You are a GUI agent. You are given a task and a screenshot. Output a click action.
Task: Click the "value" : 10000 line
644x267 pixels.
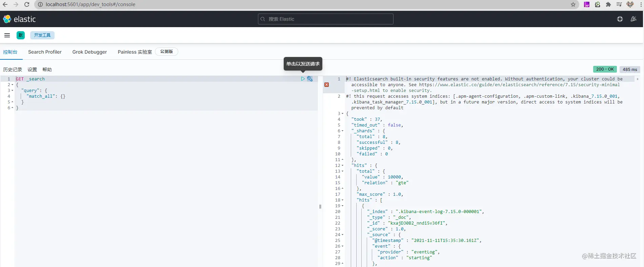pyautogui.click(x=382, y=177)
